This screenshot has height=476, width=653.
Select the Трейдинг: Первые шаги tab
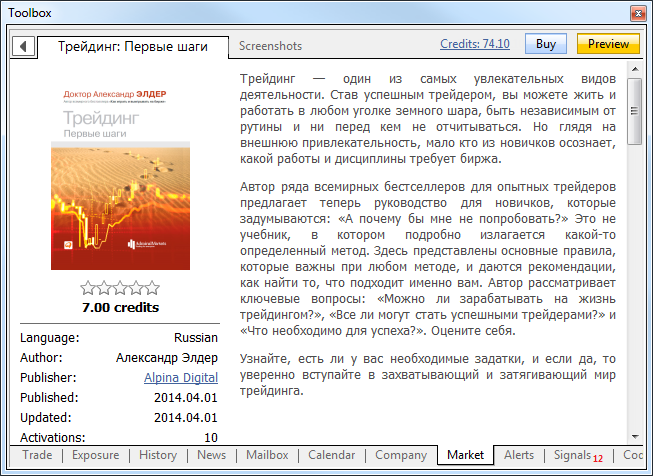[132, 46]
